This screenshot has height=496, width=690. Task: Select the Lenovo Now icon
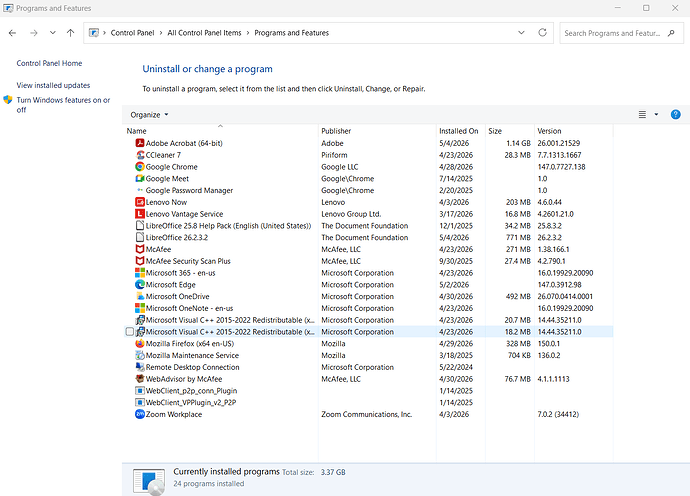(x=140, y=202)
